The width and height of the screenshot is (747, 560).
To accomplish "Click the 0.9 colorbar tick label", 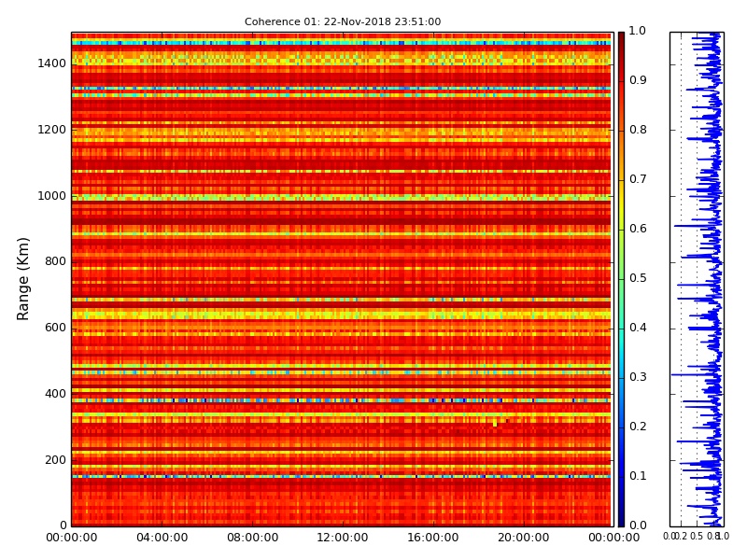I will [638, 80].
